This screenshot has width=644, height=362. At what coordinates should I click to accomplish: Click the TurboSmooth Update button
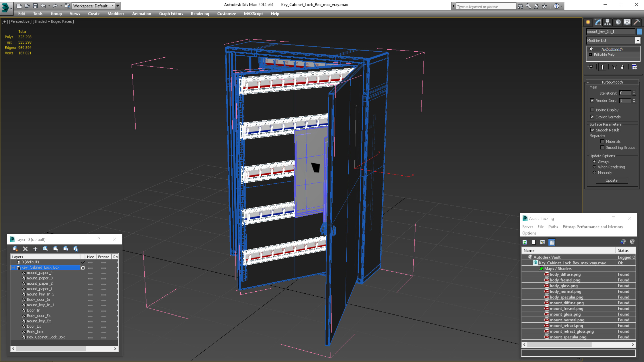click(x=612, y=180)
